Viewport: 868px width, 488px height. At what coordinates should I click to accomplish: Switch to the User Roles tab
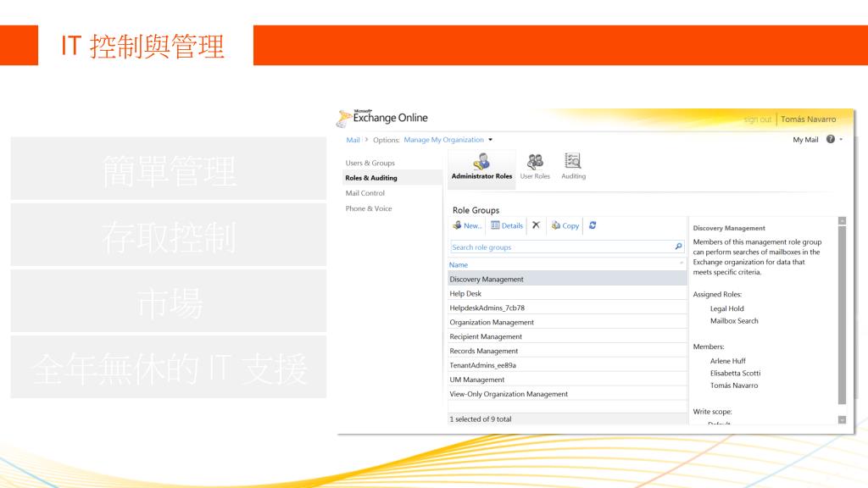pyautogui.click(x=535, y=167)
